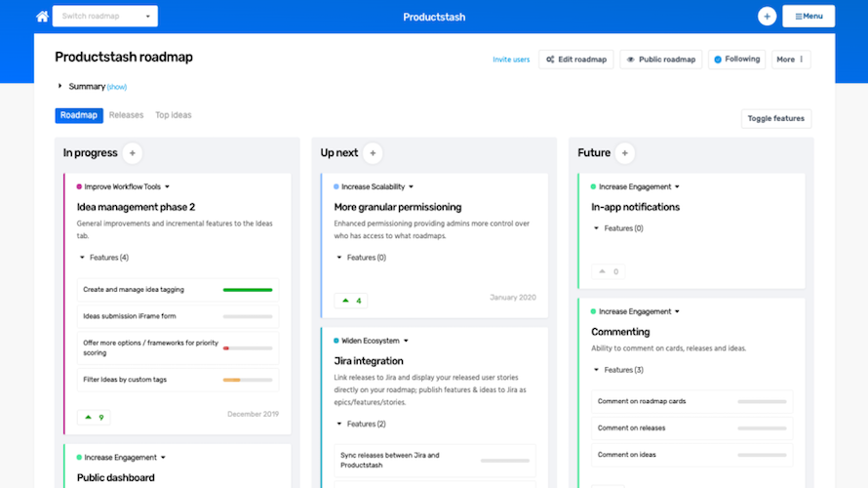
Task: Add a card to Future column
Action: (x=624, y=153)
